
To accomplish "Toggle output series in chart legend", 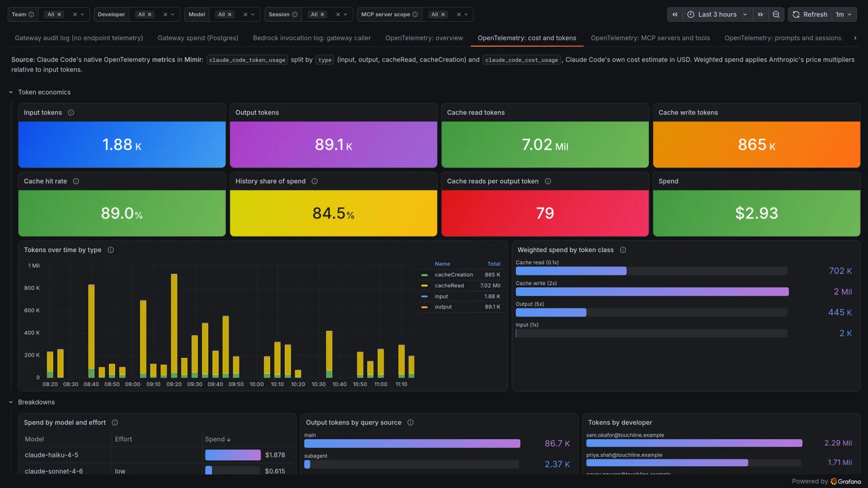I will click(443, 307).
